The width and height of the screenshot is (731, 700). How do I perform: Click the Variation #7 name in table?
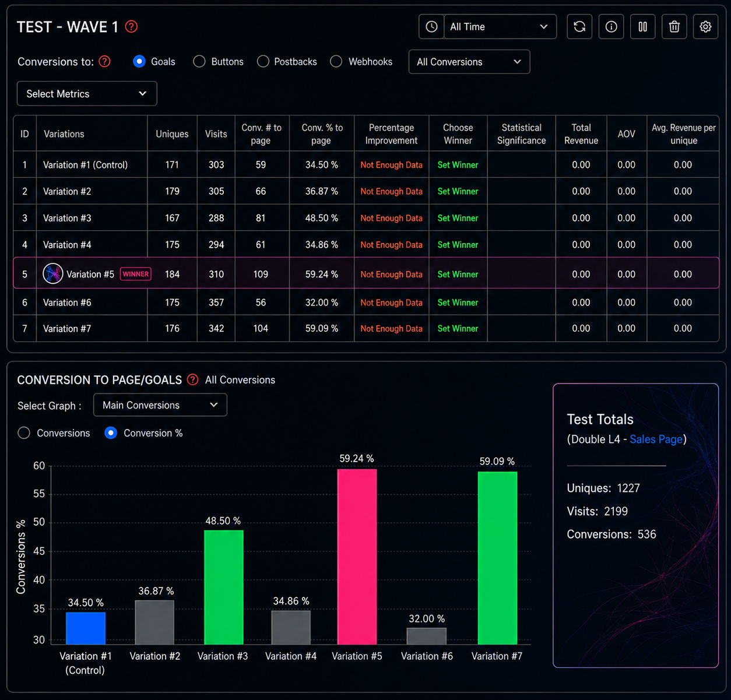tap(67, 329)
